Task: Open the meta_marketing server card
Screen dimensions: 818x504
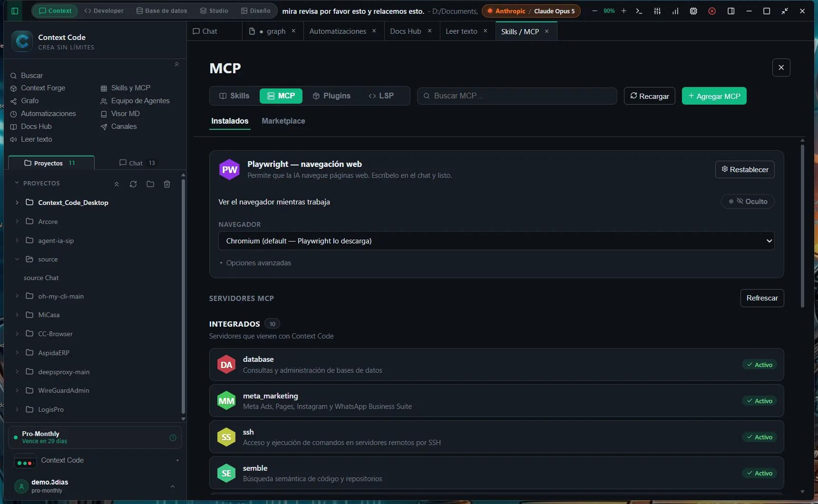Action: tap(497, 401)
